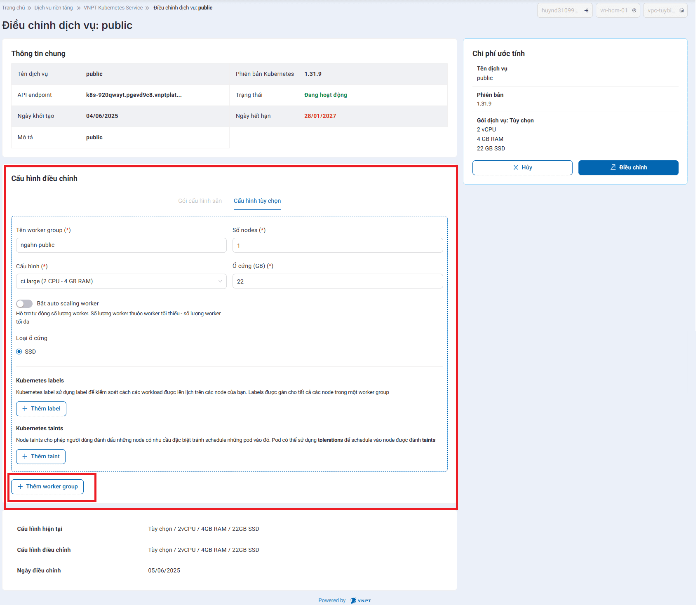
Task: Open the vn-hcm-01 region selector
Action: (x=617, y=11)
